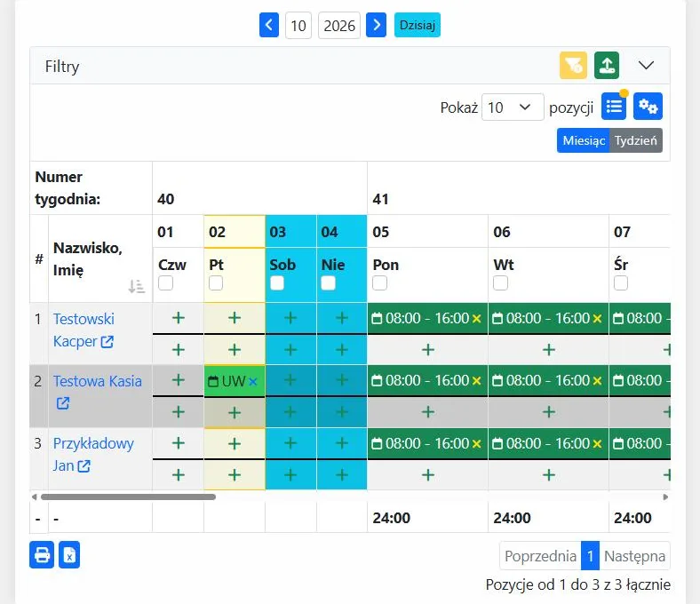Print the schedule with printer icon
This screenshot has height=604, width=700.
(42, 555)
